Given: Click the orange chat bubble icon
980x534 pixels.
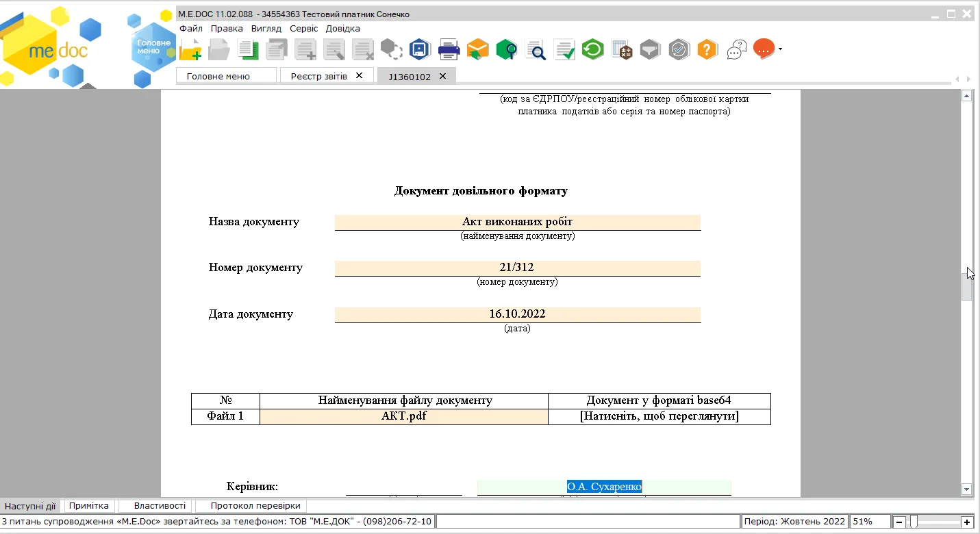Looking at the screenshot, I should (764, 49).
